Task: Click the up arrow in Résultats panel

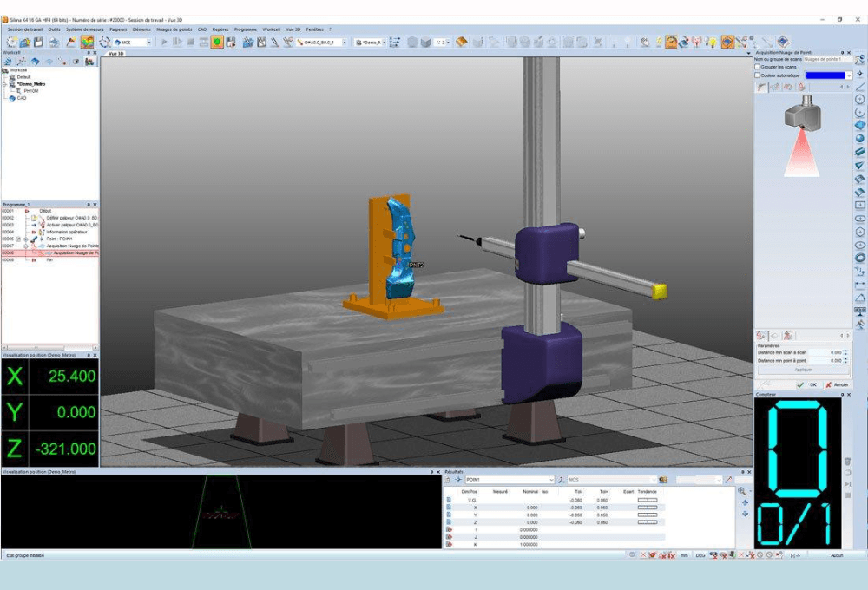Action: pos(745,503)
